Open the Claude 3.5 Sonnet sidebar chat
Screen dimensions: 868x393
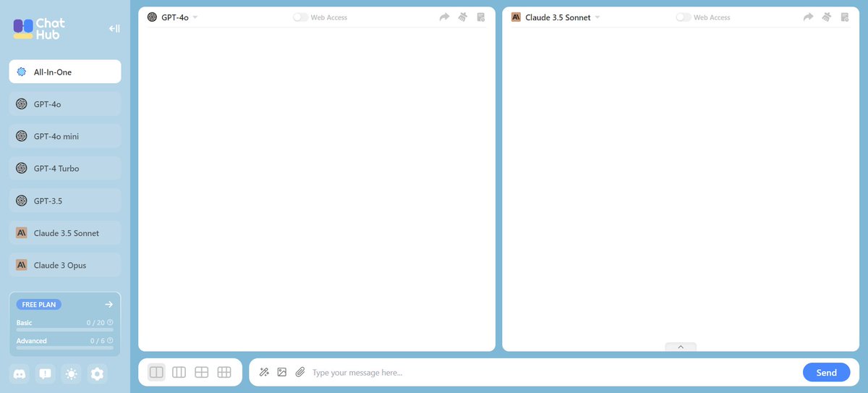(65, 233)
